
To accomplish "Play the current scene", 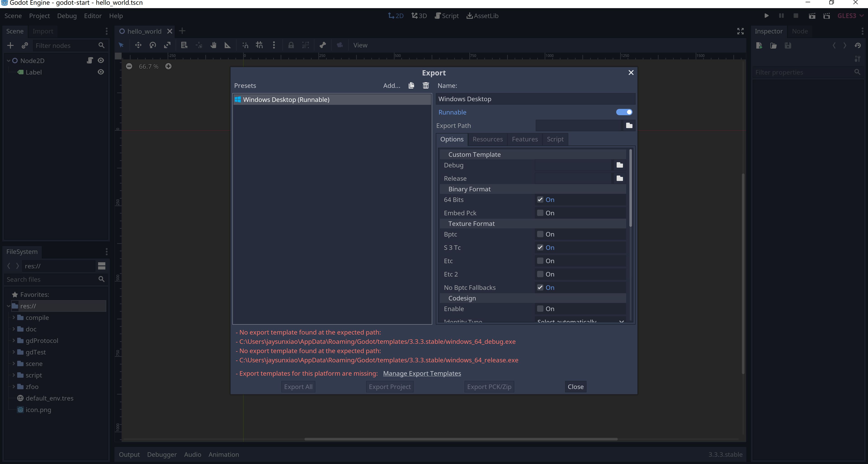I will pos(812,16).
